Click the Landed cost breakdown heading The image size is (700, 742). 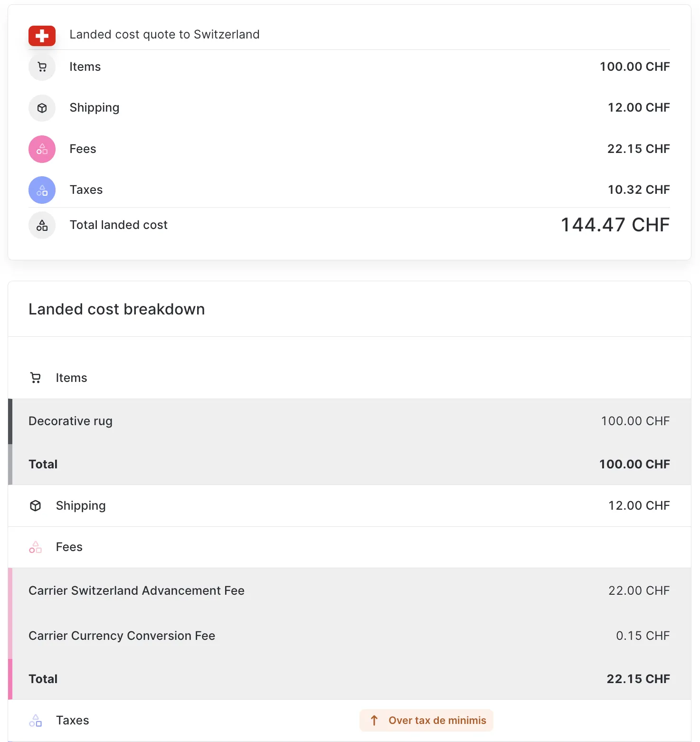[117, 309]
